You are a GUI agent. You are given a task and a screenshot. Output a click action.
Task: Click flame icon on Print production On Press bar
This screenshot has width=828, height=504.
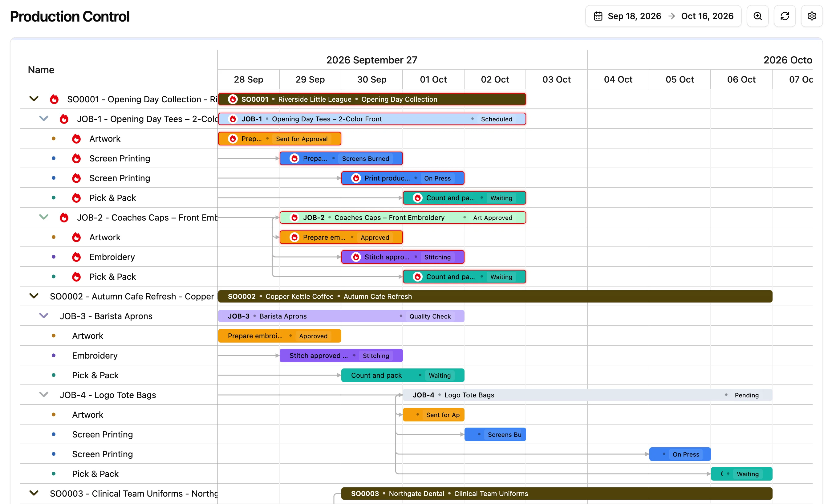[356, 178]
